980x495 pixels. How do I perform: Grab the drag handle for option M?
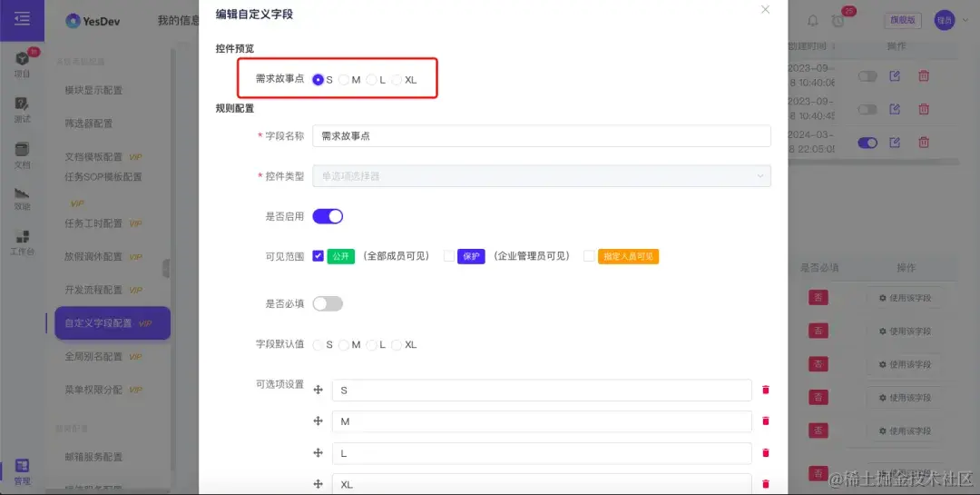pyautogui.click(x=318, y=421)
